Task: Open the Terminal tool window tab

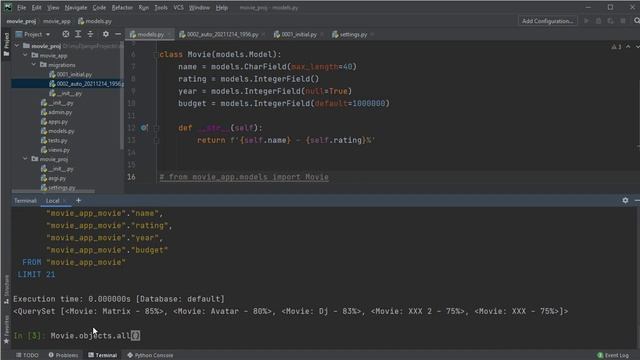Action: pyautogui.click(x=102, y=355)
